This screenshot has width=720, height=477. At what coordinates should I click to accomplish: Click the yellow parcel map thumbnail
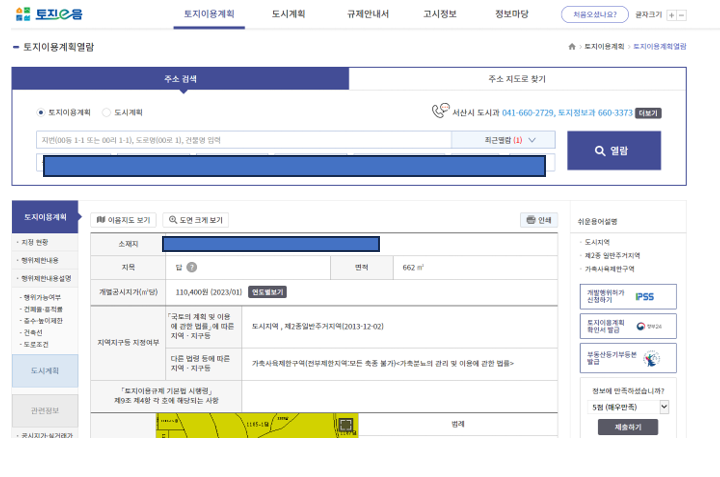(x=257, y=425)
